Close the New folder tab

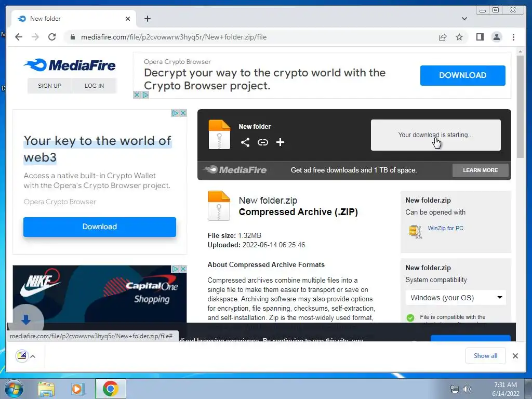(x=128, y=19)
